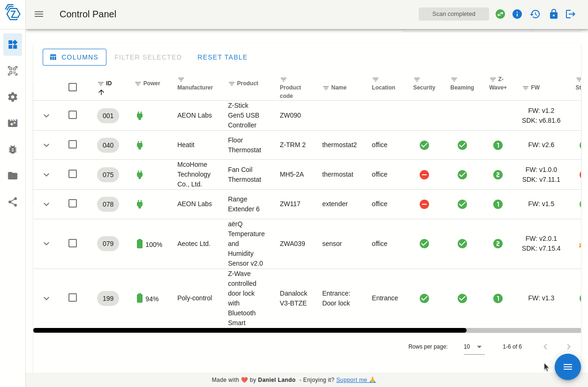The image size is (588, 387).
Task: Open the Power column filter
Action: click(x=138, y=84)
